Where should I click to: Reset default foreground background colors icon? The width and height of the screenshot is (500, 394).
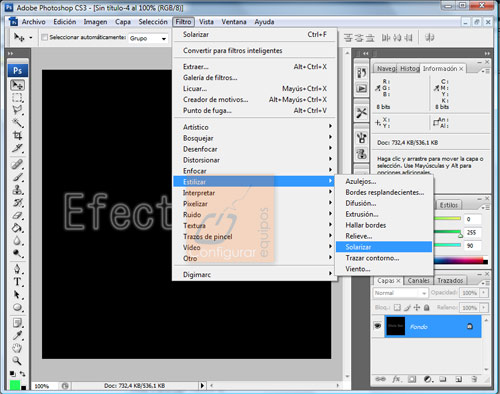12,374
